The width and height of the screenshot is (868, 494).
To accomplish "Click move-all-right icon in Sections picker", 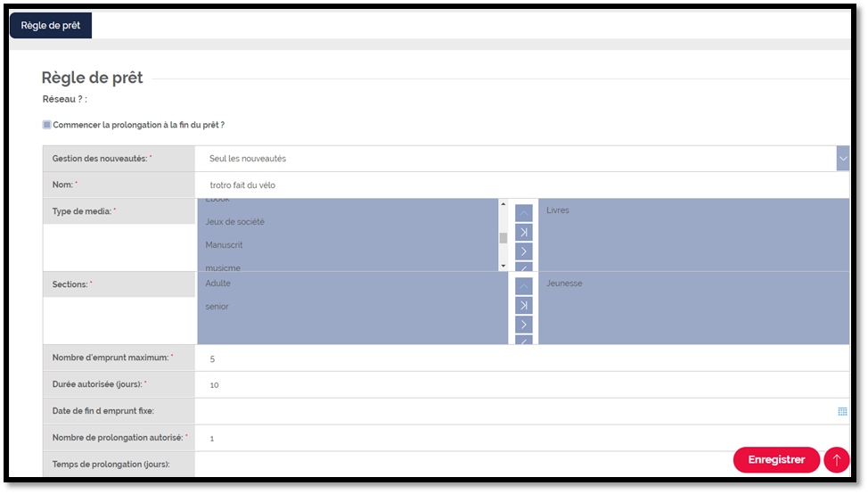I will coord(524,305).
